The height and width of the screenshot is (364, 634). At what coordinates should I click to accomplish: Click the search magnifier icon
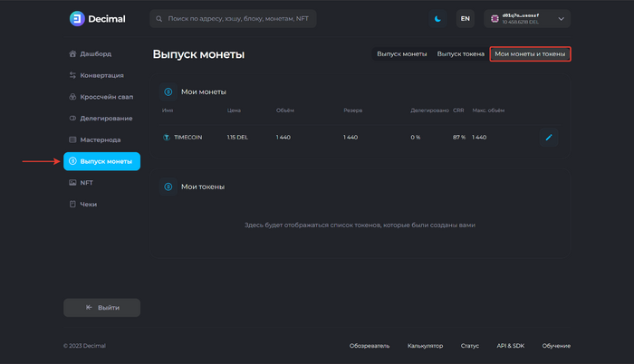click(x=159, y=18)
